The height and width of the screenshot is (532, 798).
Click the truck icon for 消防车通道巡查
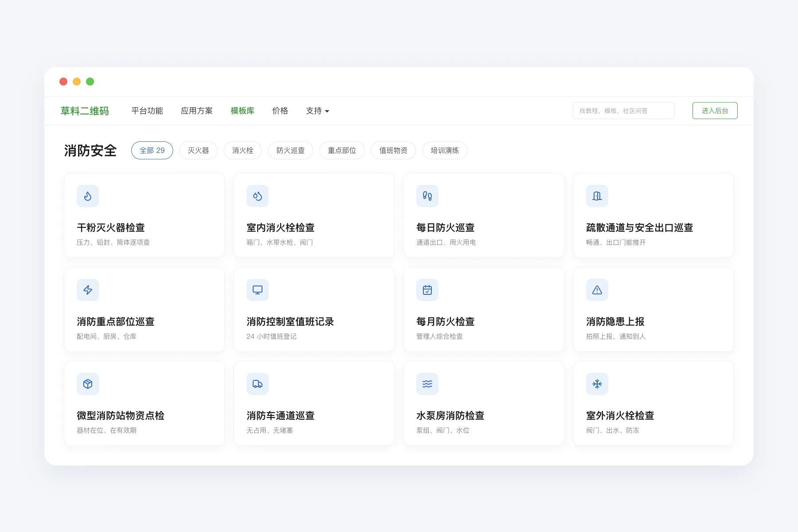coord(258,384)
